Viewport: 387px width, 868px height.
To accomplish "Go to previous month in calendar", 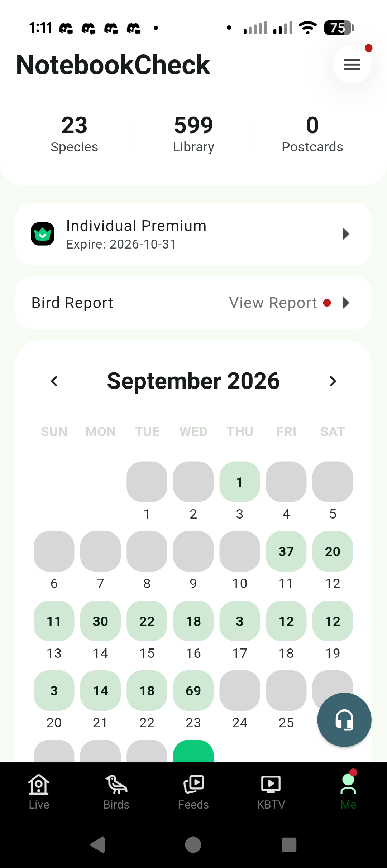I will 54,381.
